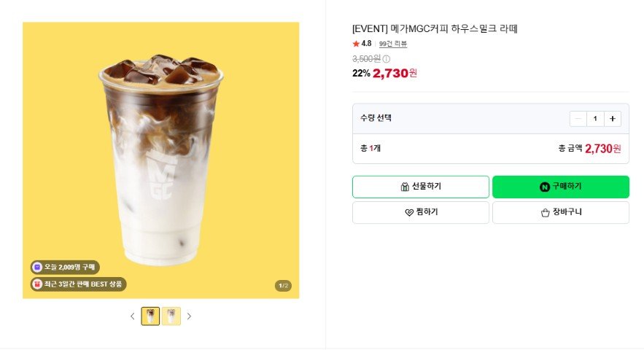Open the 99건 리뷰 reviews link
644x358 pixels.
pos(393,44)
